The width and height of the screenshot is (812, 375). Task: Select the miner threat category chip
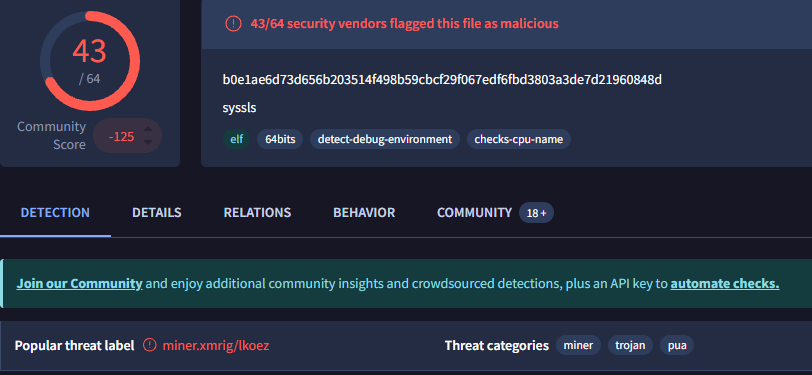[578, 345]
